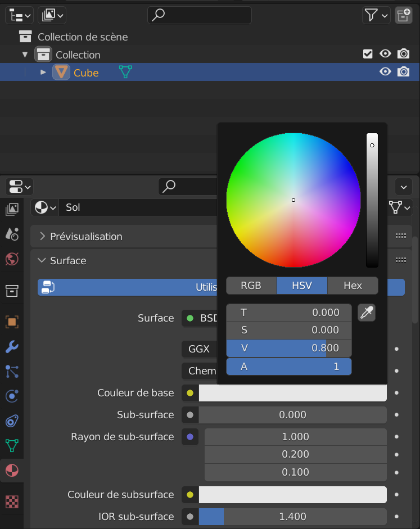
Task: Uncheck the Collection exclude checkbox
Action: tap(368, 54)
